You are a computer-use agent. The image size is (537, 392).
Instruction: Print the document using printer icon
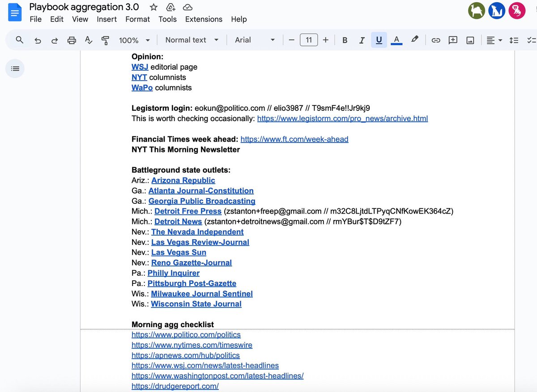(x=72, y=40)
